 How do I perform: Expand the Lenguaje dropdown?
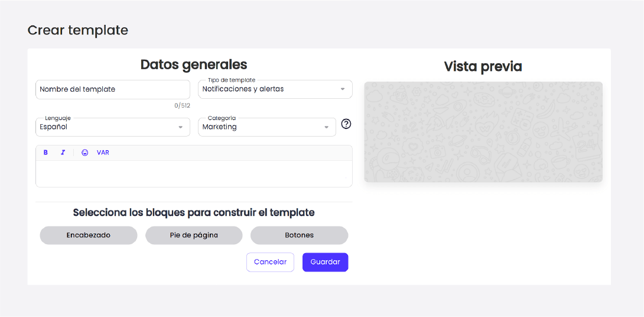pyautogui.click(x=112, y=127)
